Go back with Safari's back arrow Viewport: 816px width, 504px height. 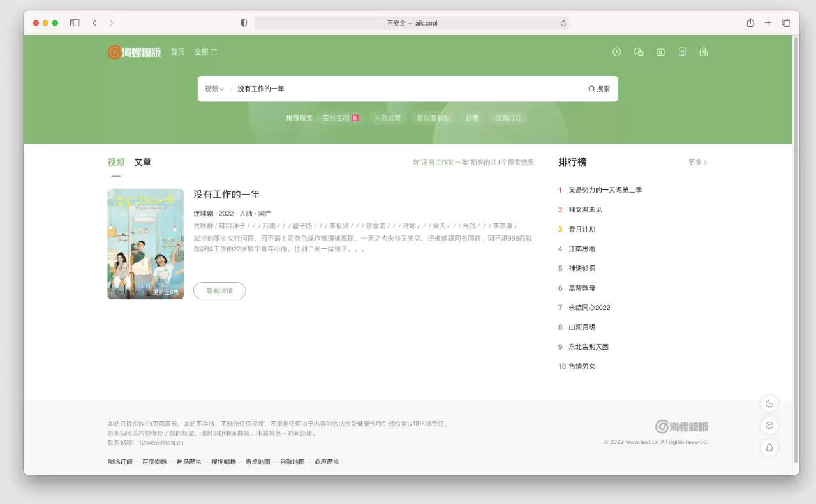[x=94, y=23]
